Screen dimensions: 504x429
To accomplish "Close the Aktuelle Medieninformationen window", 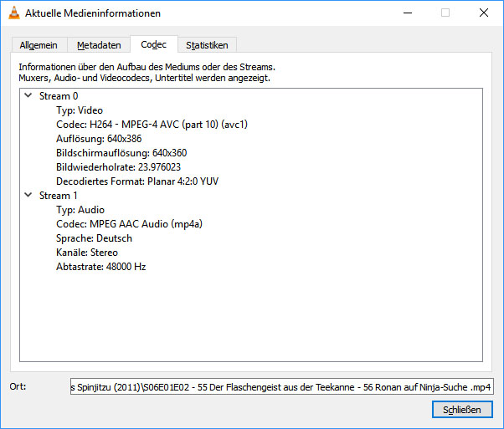I will point(483,13).
